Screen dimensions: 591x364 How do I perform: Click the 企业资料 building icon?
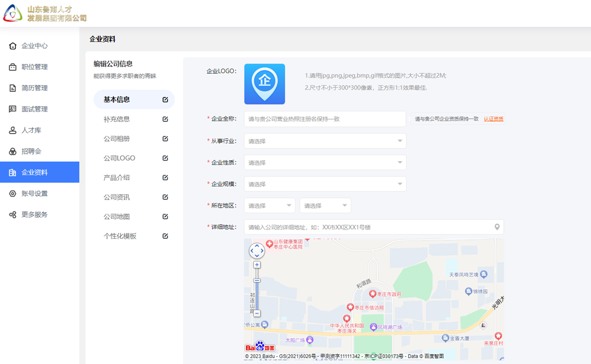(x=13, y=172)
